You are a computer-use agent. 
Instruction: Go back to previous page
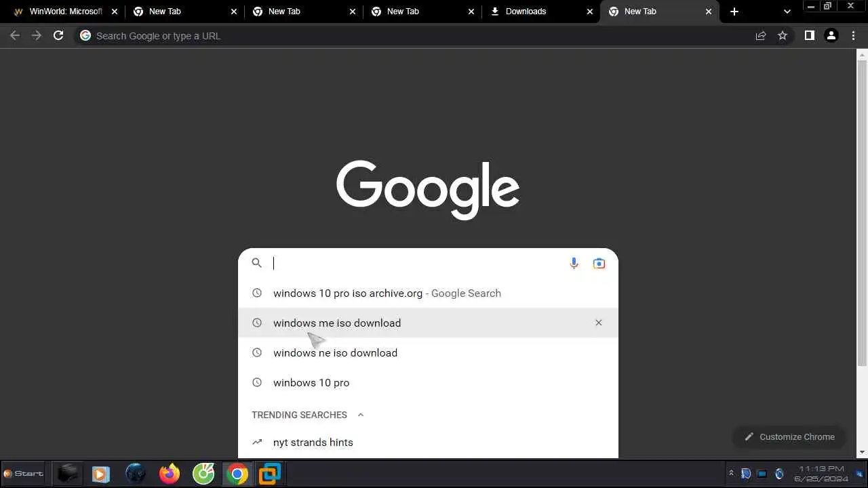coord(15,35)
